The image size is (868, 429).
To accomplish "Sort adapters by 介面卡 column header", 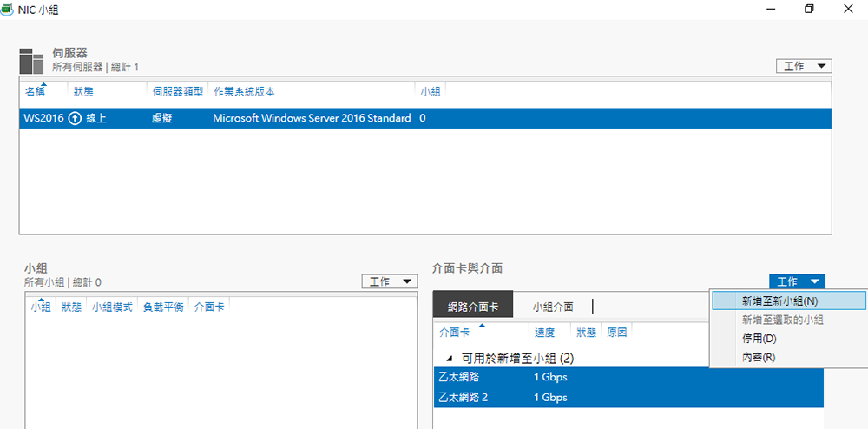I will [455, 332].
